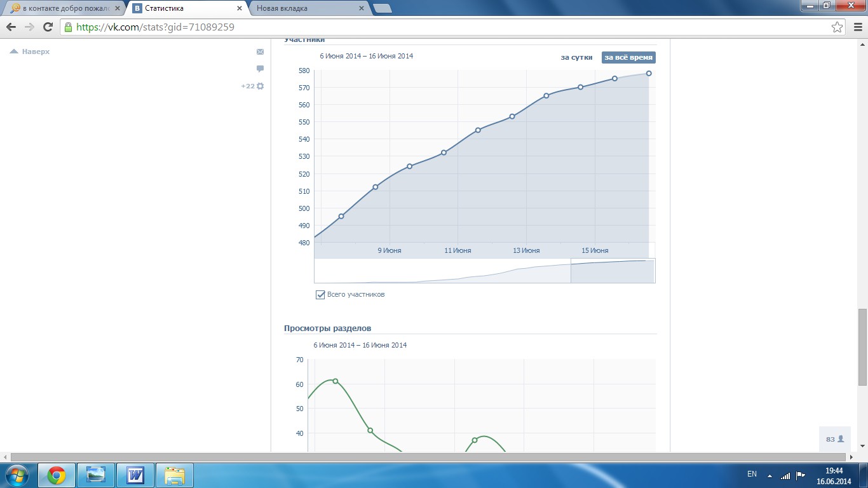Image resolution: width=868 pixels, height=488 pixels.
Task: Select the 'за всё время' chart view
Action: [x=628, y=57]
